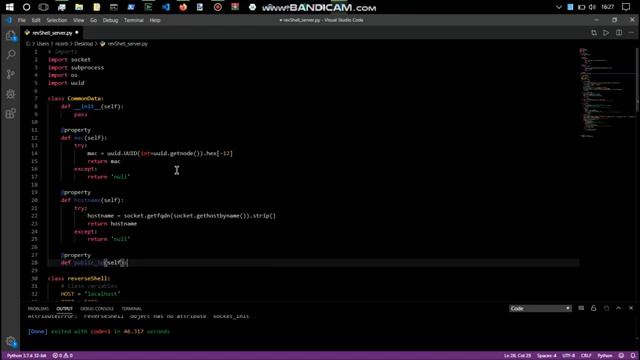Click the Python interpreter version in status bar
Screen dimensions: 640x360
27,356
